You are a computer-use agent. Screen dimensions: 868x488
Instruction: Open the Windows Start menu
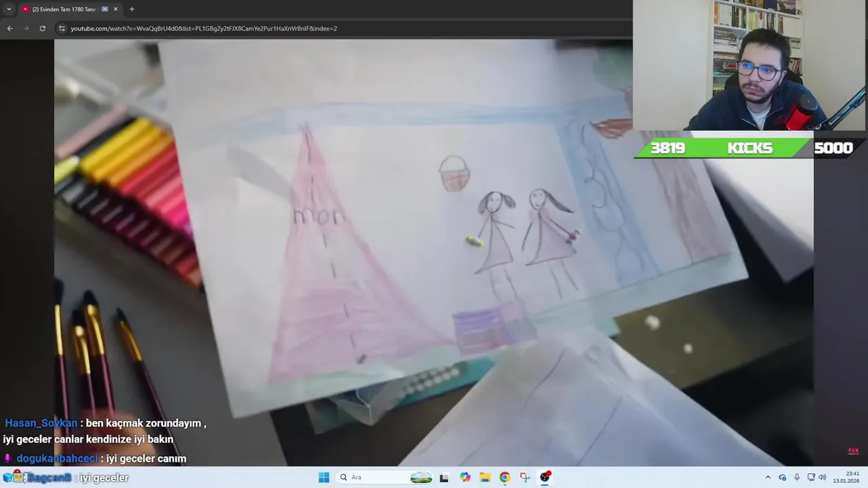pyautogui.click(x=323, y=477)
